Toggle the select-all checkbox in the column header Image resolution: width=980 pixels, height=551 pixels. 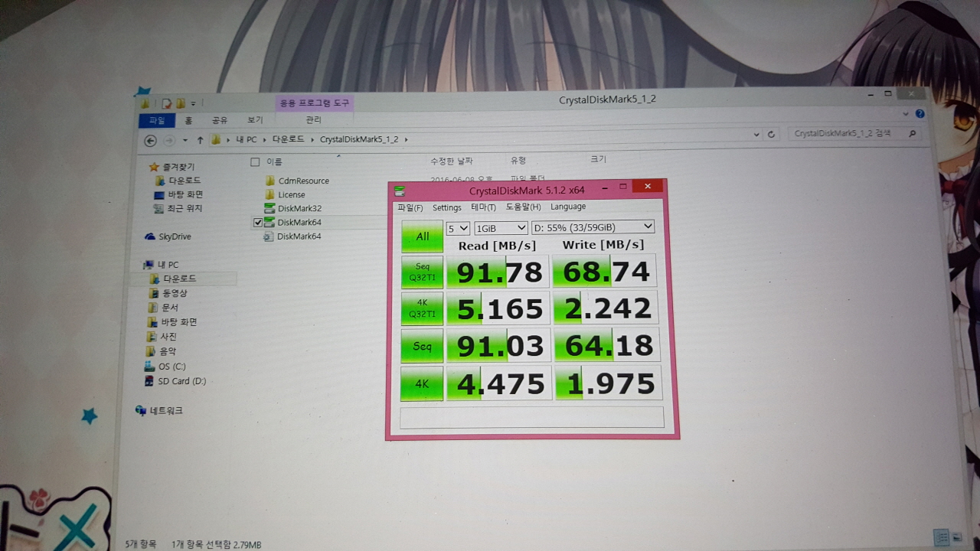(255, 162)
